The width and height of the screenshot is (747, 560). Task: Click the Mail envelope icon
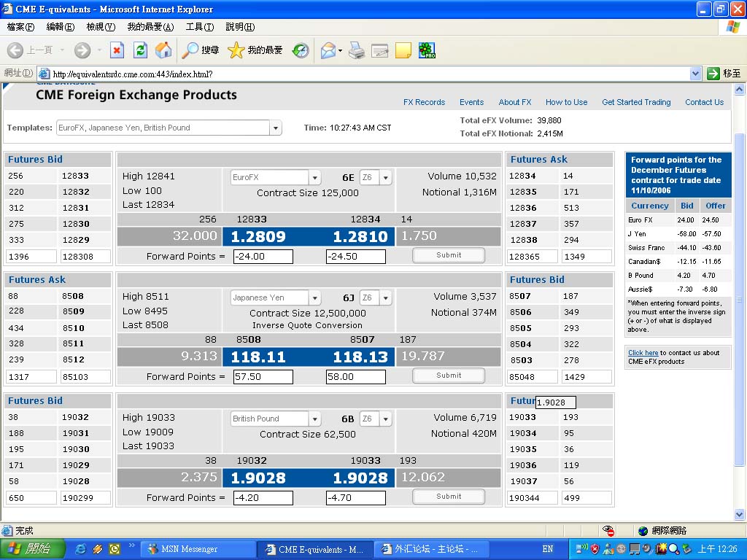[328, 50]
